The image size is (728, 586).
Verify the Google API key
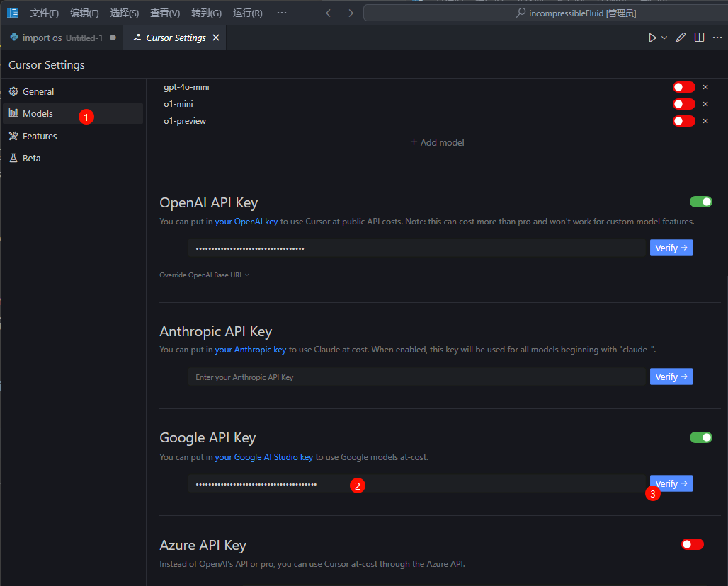point(671,483)
